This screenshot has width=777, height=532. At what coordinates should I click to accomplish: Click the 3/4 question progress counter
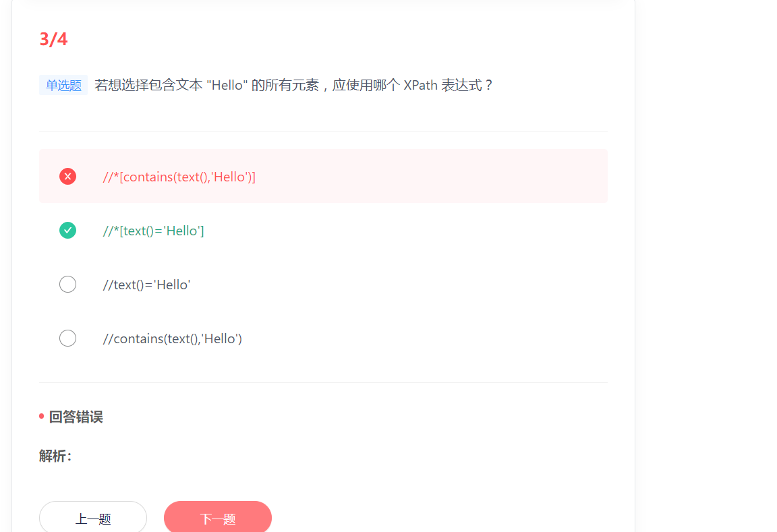(x=53, y=39)
